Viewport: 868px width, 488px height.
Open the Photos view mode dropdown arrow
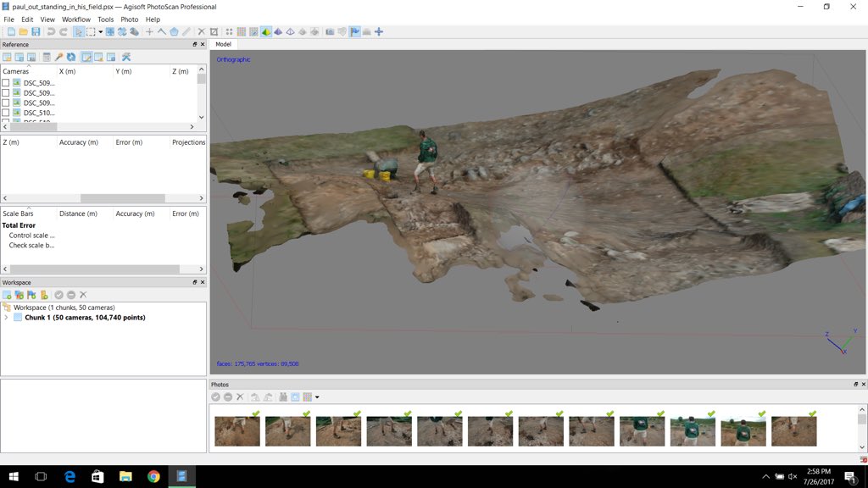click(317, 396)
